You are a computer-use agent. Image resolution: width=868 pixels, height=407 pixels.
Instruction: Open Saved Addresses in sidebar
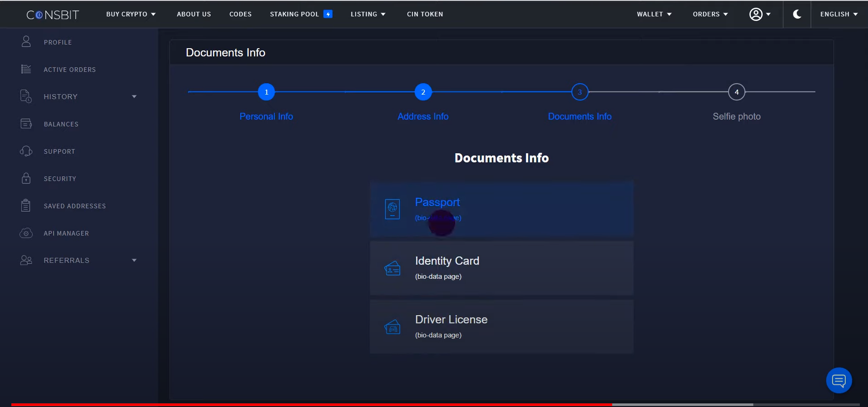click(74, 206)
